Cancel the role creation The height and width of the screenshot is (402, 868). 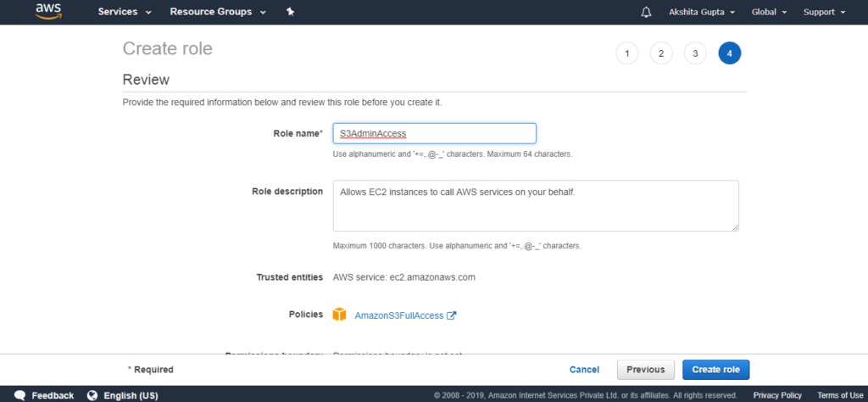584,369
